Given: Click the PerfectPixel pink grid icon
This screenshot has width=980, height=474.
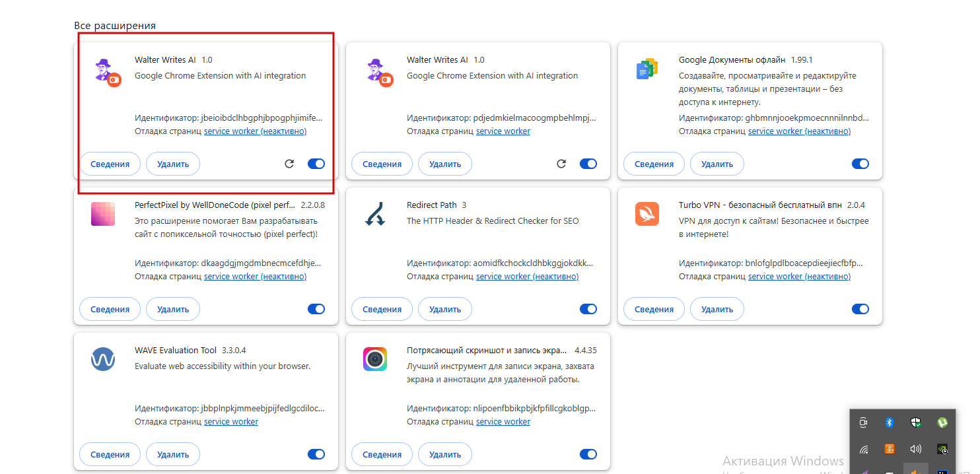Looking at the screenshot, I should 103,215.
